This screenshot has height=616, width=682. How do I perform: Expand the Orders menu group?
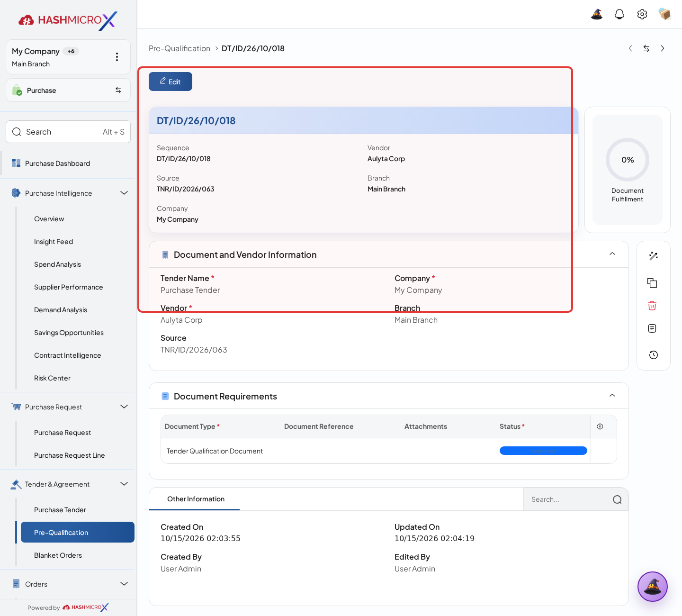[124, 584]
